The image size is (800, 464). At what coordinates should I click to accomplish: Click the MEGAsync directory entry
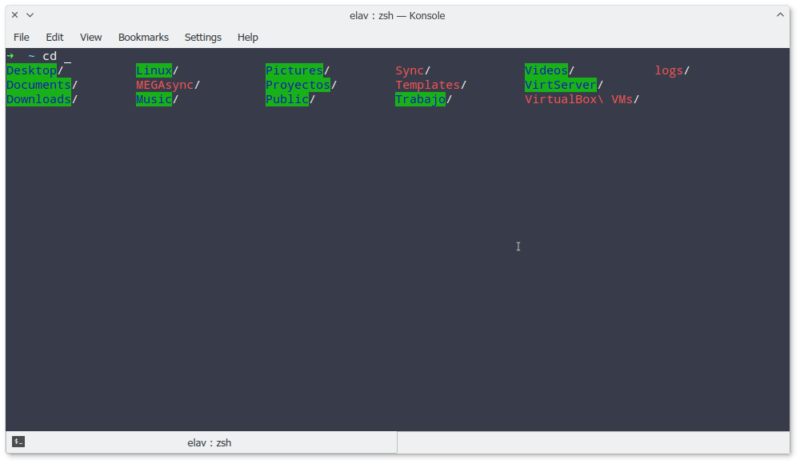(x=168, y=85)
